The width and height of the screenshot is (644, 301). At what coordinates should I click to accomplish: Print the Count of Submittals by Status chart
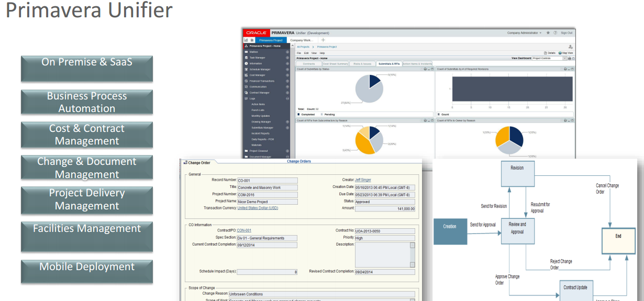click(425, 69)
